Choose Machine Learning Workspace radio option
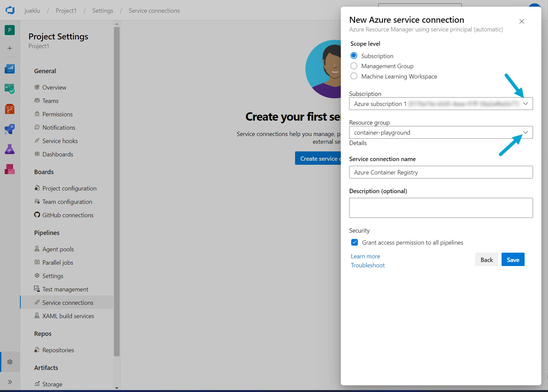Image resolution: width=548 pixels, height=392 pixels. coord(354,76)
